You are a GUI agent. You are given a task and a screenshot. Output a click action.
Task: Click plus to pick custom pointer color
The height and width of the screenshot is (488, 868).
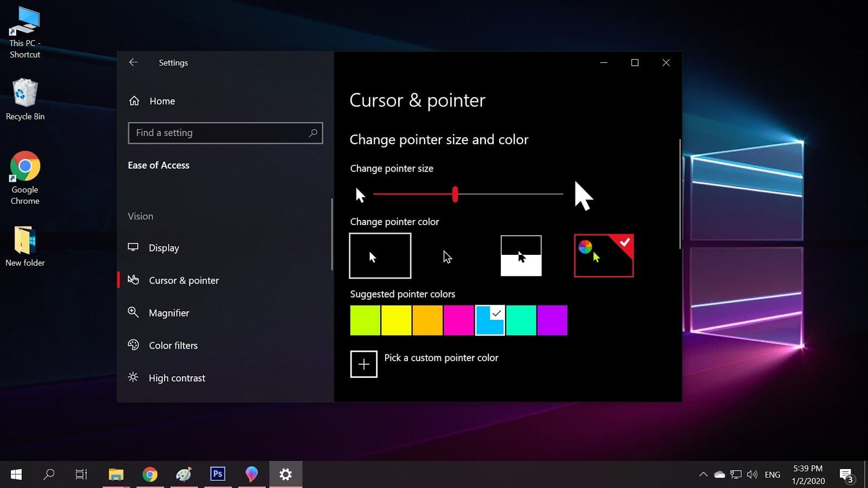(x=363, y=364)
